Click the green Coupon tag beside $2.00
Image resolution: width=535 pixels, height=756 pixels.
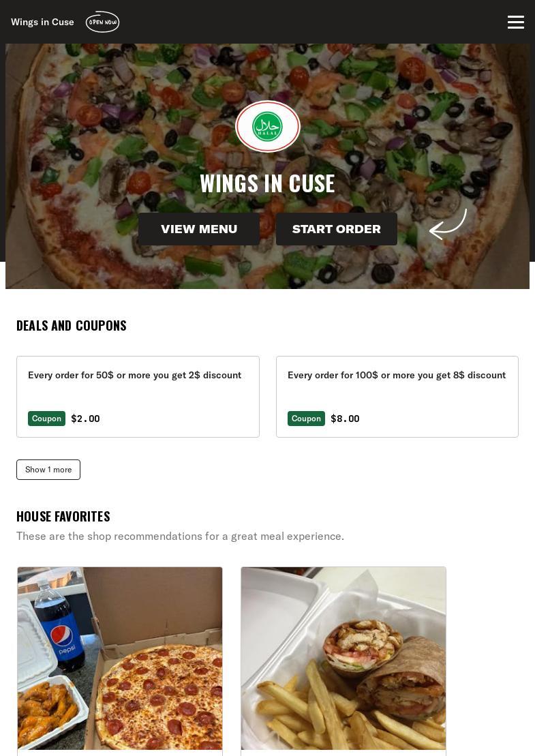(47, 419)
